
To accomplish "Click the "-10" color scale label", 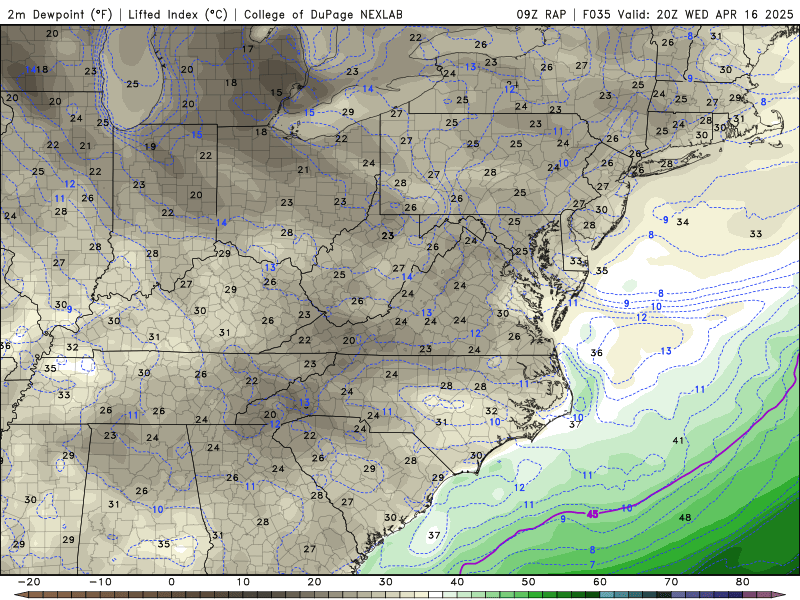I will coord(100,582).
